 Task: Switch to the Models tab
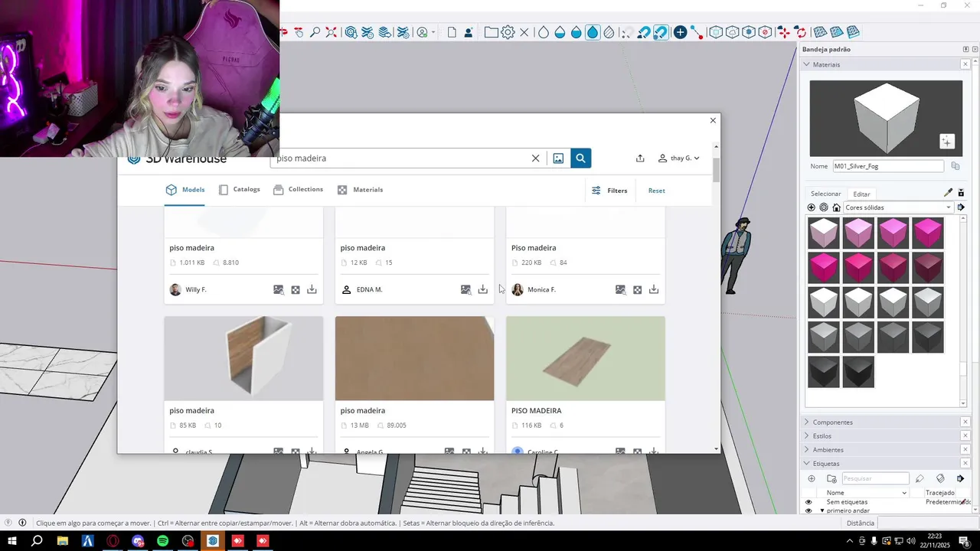point(185,190)
